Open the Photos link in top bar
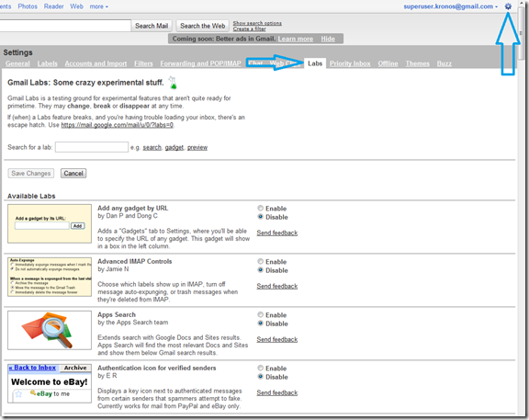529x420 pixels. pos(28,6)
